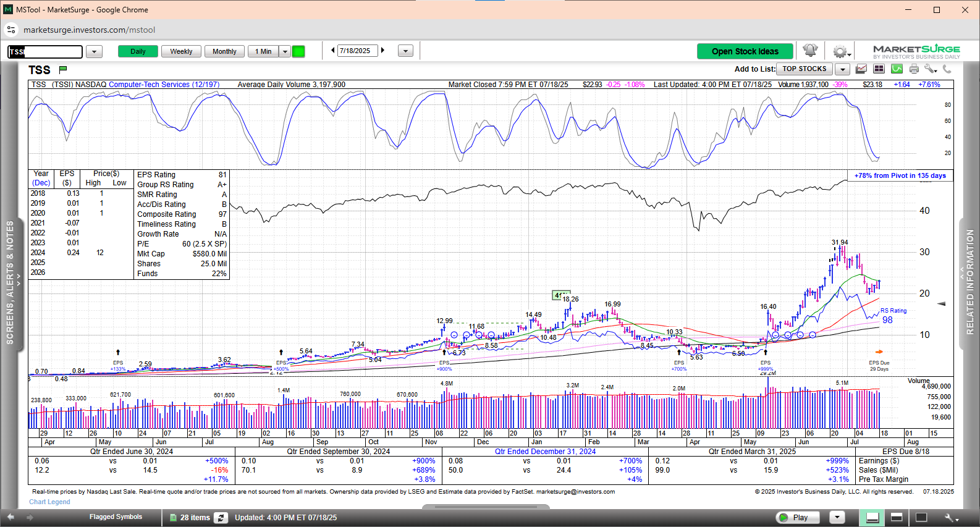
Task: Click the symbol entry field
Action: click(45, 52)
